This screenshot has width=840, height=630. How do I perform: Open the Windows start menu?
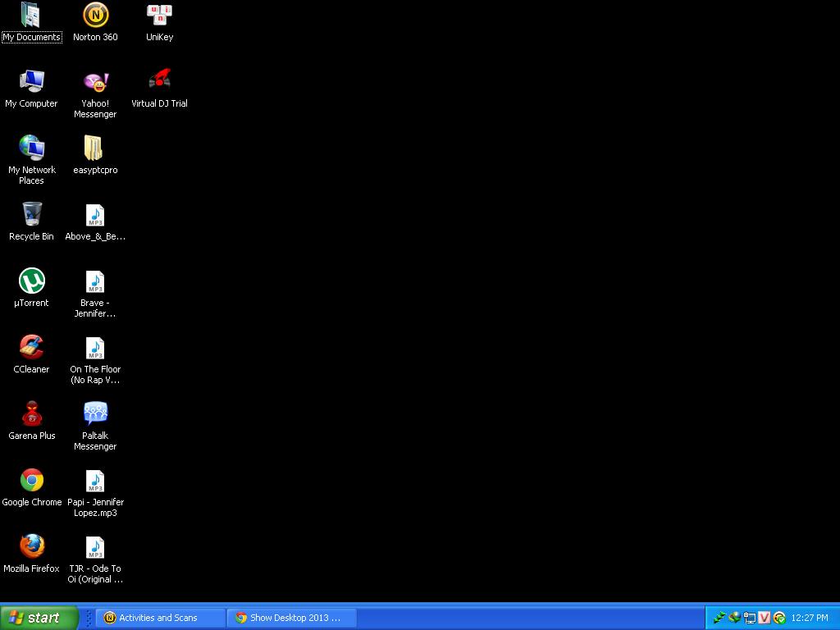39,618
